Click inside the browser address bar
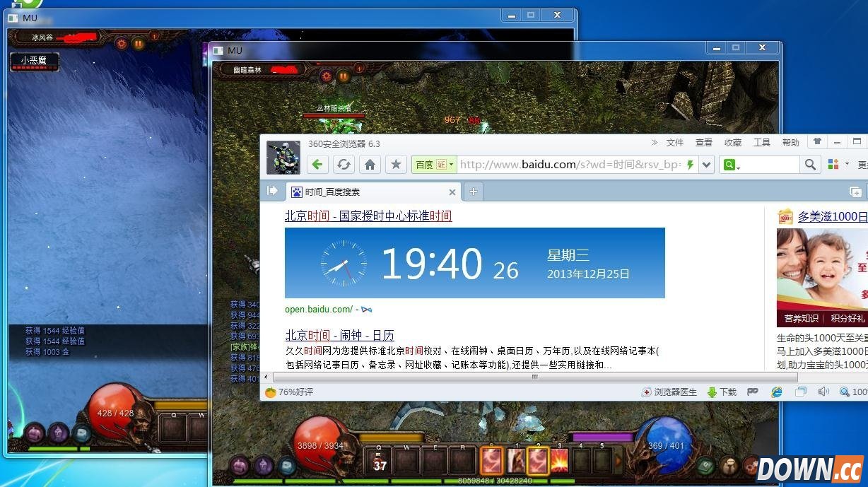 tap(565, 164)
